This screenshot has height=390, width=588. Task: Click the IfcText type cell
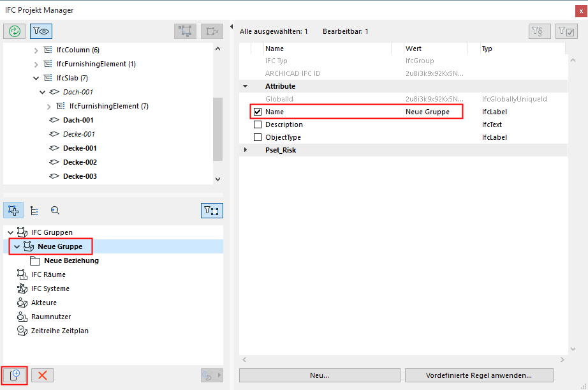coord(492,124)
